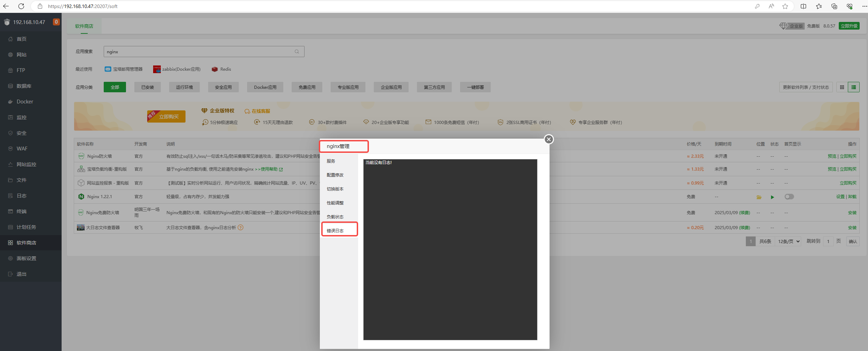Open Redis recent app

click(x=221, y=69)
